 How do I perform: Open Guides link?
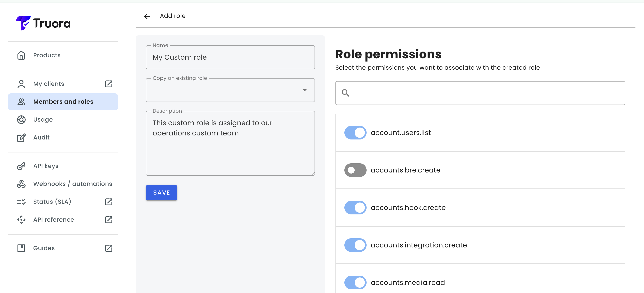(x=63, y=248)
